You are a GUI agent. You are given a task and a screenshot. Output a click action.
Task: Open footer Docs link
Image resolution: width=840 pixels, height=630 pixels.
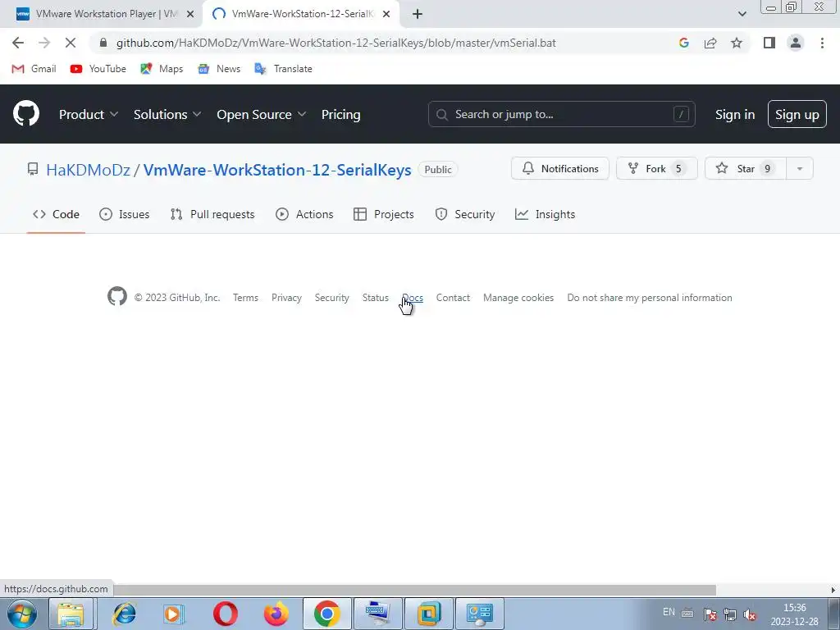tap(413, 298)
